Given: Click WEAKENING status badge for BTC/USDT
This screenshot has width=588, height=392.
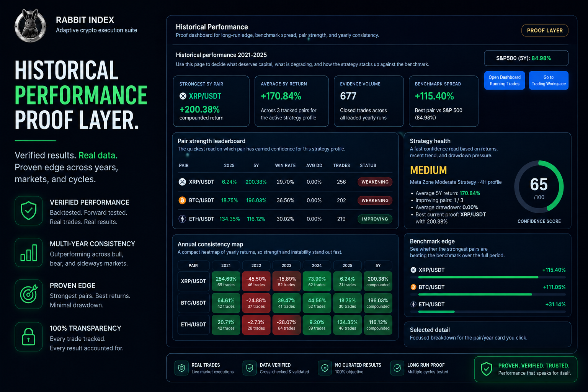Looking at the screenshot, I should 375,200.
